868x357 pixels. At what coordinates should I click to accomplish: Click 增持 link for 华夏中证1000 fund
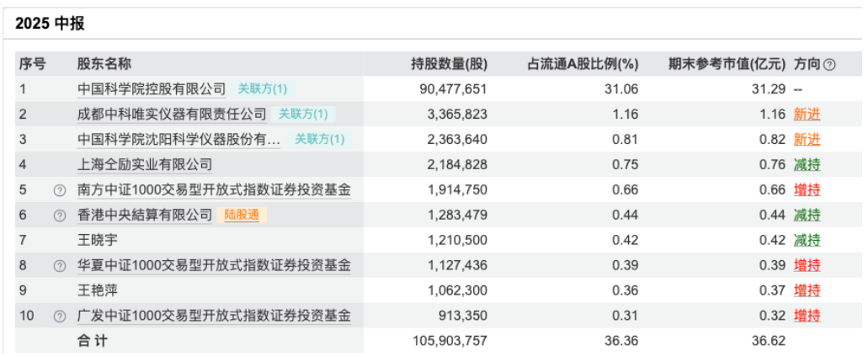pyautogui.click(x=807, y=266)
